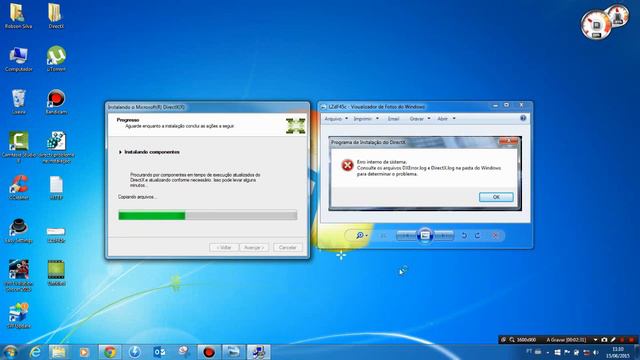The height and width of the screenshot is (360, 640).
Task: Open the Bandicam overlay dropdown arrow
Action: pos(595,340)
